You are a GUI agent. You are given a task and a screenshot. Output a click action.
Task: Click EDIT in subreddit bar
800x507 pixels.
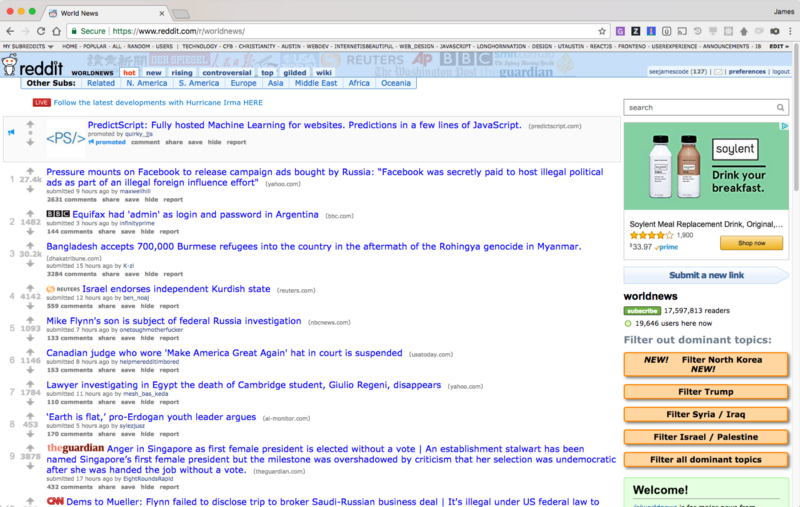pos(779,46)
